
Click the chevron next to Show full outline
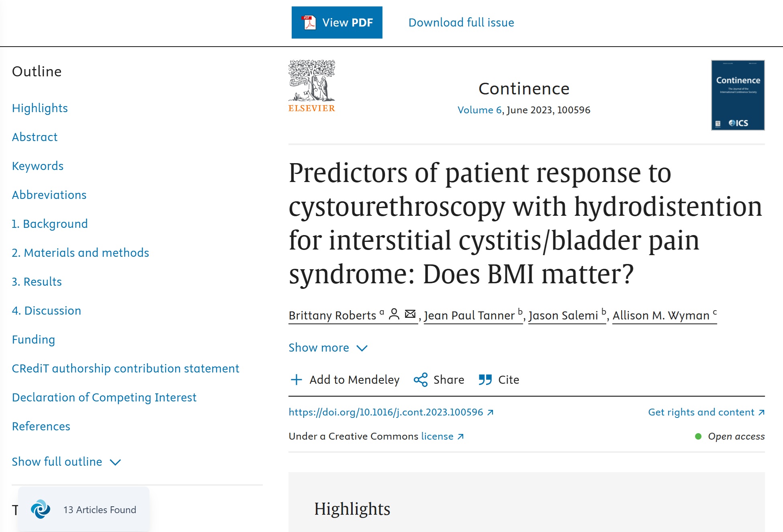pos(115,462)
